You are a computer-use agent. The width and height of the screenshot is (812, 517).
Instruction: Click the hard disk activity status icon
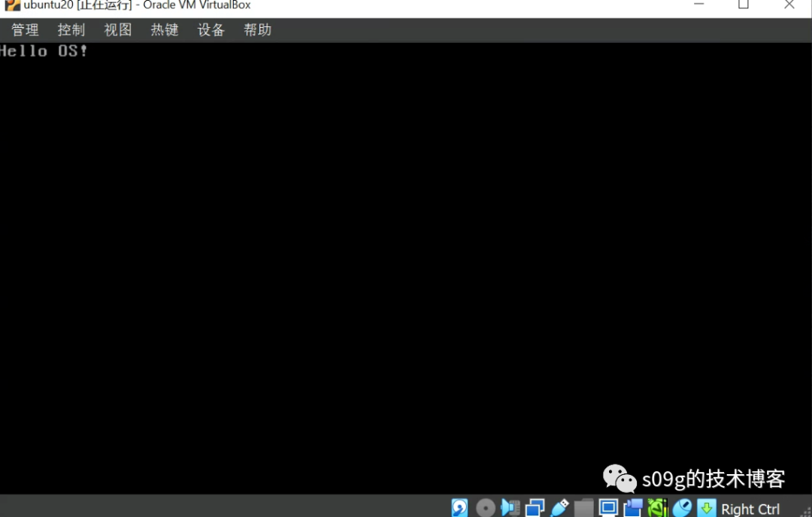point(459,508)
